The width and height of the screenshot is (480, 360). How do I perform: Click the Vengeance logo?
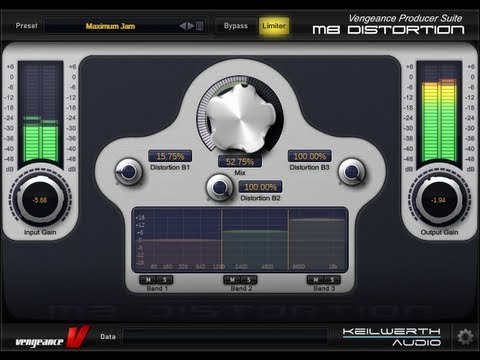[x=52, y=337]
